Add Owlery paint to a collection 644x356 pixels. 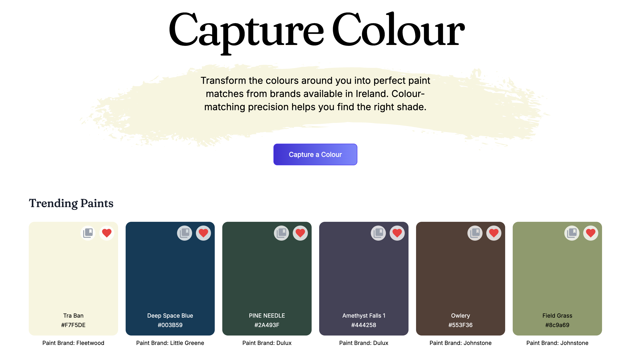475,233
